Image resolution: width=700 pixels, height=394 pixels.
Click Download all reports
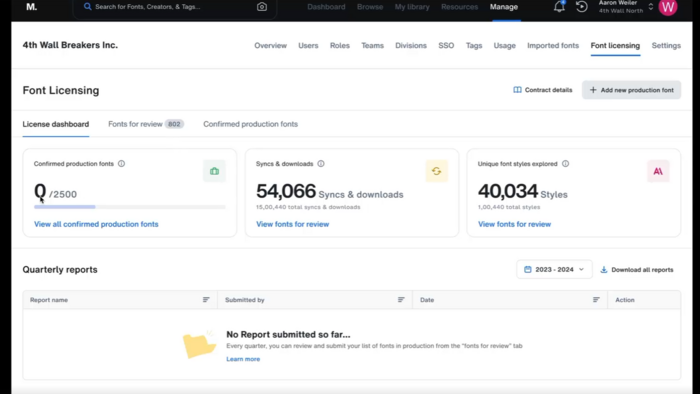[x=637, y=270]
